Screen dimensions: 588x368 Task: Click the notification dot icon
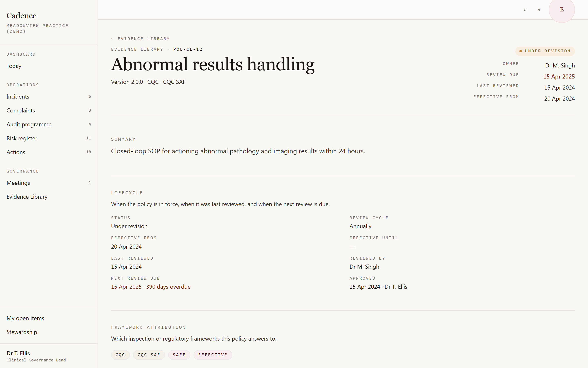click(x=539, y=10)
